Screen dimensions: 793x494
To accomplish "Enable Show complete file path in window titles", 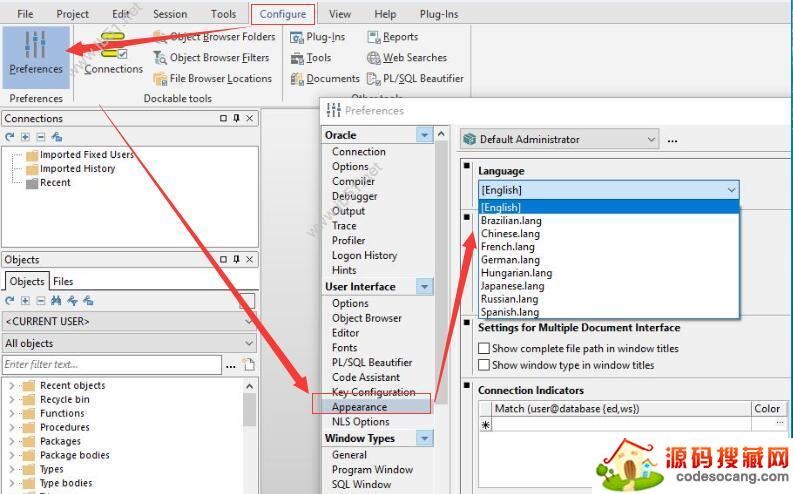I will (x=484, y=348).
